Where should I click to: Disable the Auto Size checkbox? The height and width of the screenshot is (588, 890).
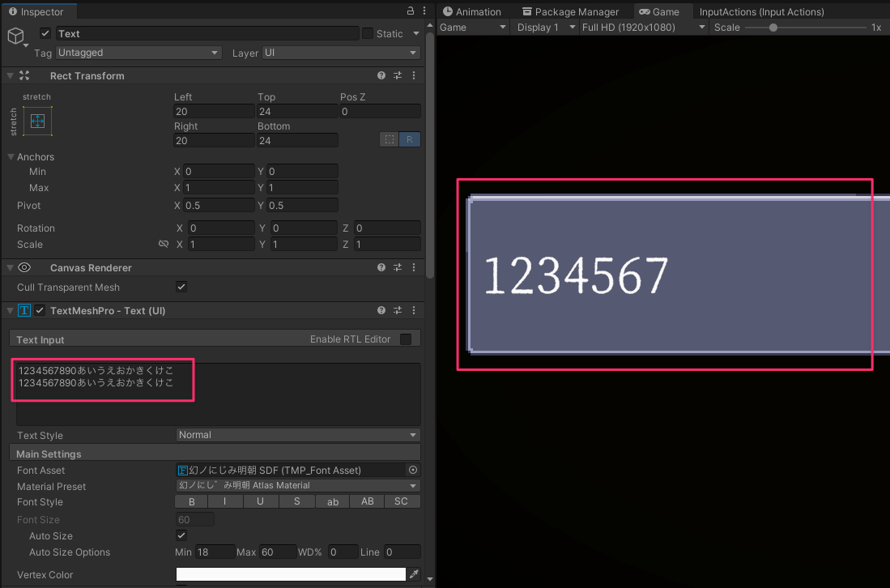181,535
